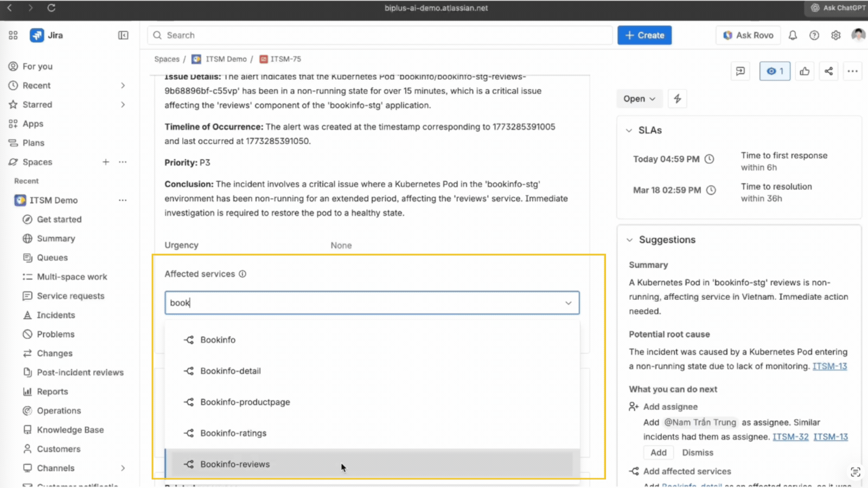Open the settings gear icon
This screenshot has height=488, width=868.
point(836,35)
